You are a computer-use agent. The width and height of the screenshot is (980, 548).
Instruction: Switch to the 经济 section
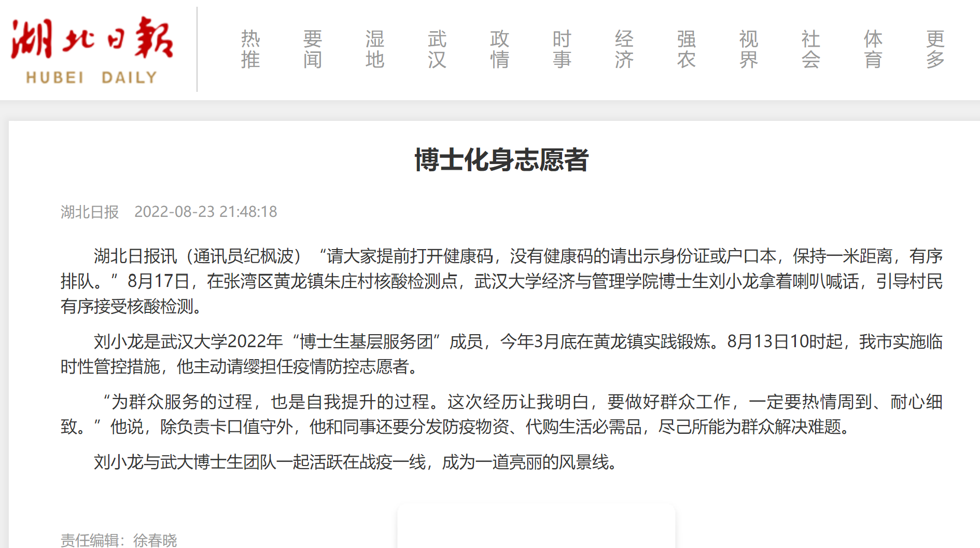click(x=624, y=49)
